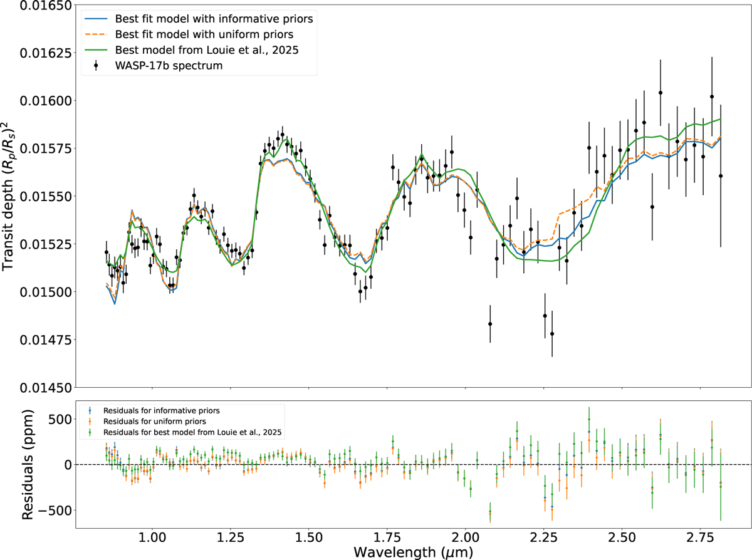Click the x-axis tick label 2.50
The width and height of the screenshot is (752, 560).
(x=622, y=539)
